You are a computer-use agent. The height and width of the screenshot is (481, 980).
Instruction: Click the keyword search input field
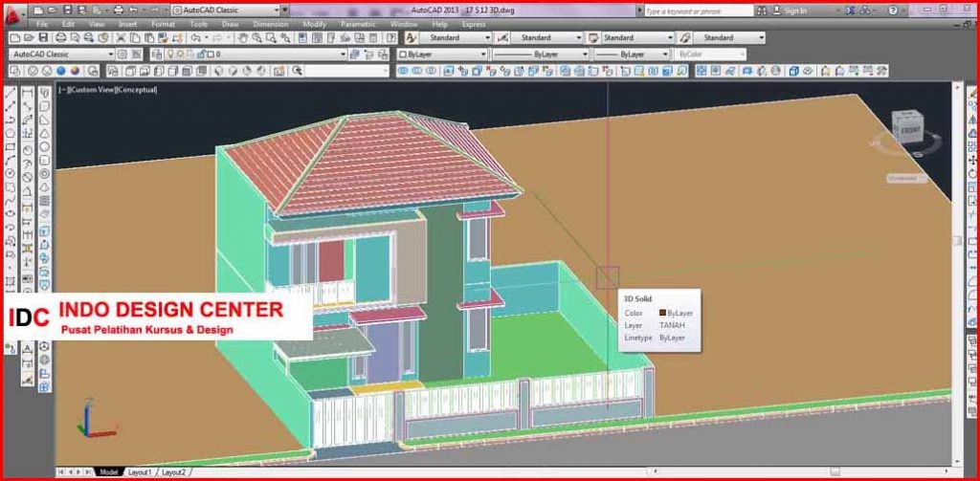click(x=698, y=11)
